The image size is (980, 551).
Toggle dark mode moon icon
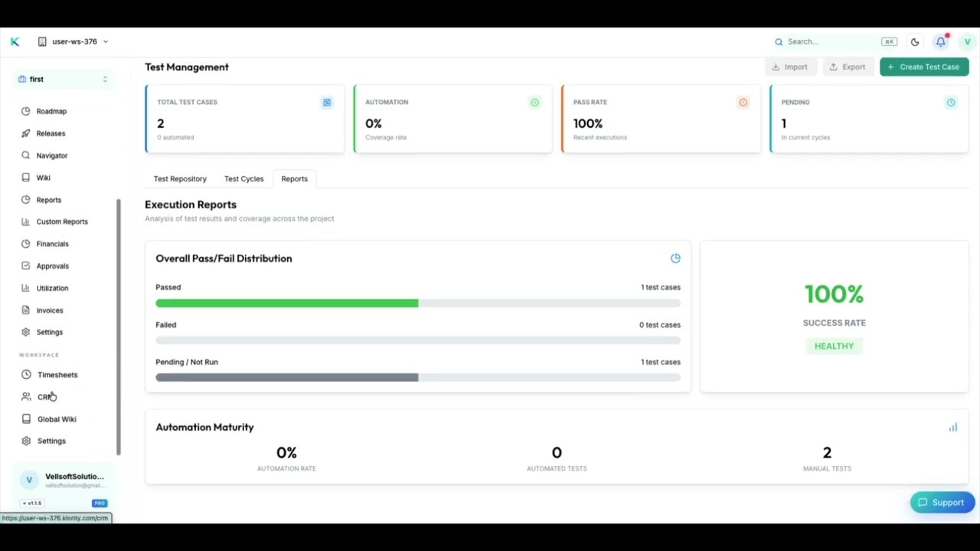pyautogui.click(x=915, y=42)
